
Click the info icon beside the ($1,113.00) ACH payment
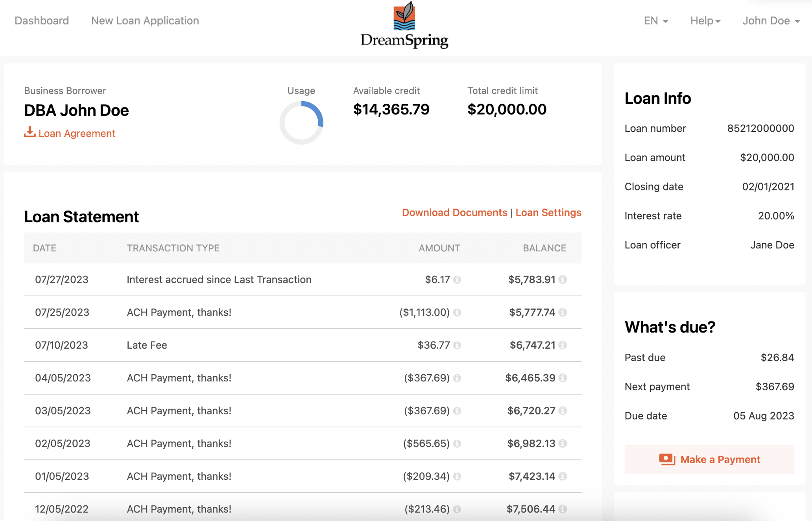pos(457,313)
